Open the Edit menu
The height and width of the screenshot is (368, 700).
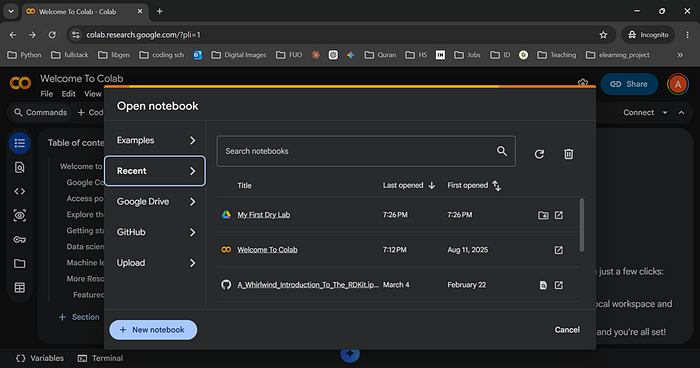(68, 94)
